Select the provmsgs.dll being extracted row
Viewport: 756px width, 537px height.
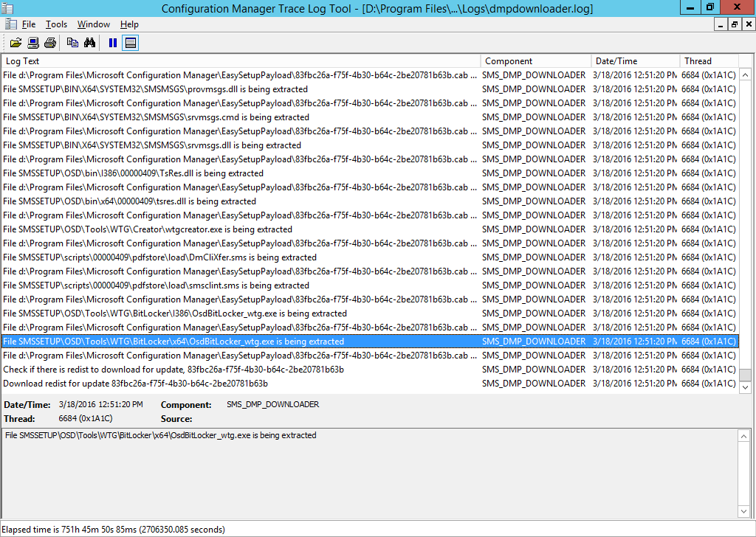(x=370, y=89)
